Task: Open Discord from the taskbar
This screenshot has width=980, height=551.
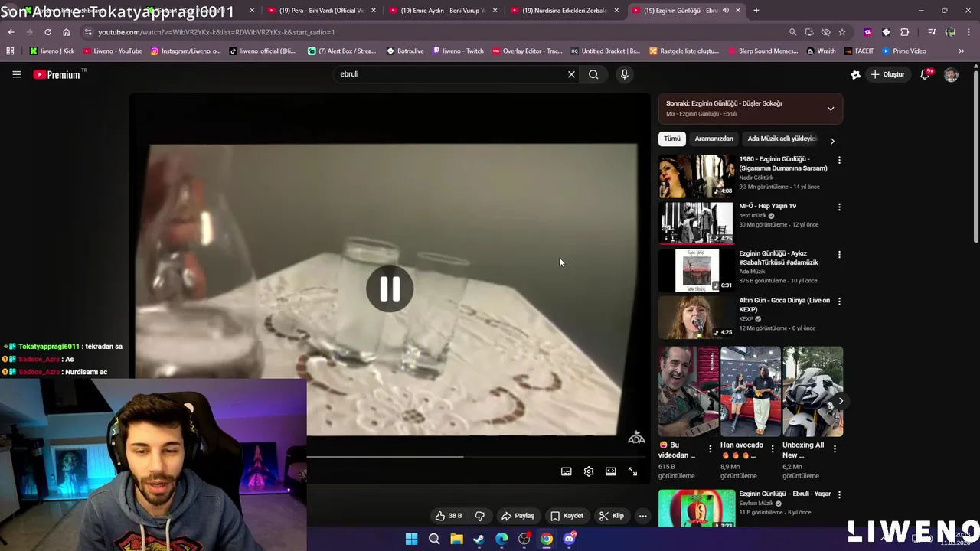Action: tap(569, 539)
